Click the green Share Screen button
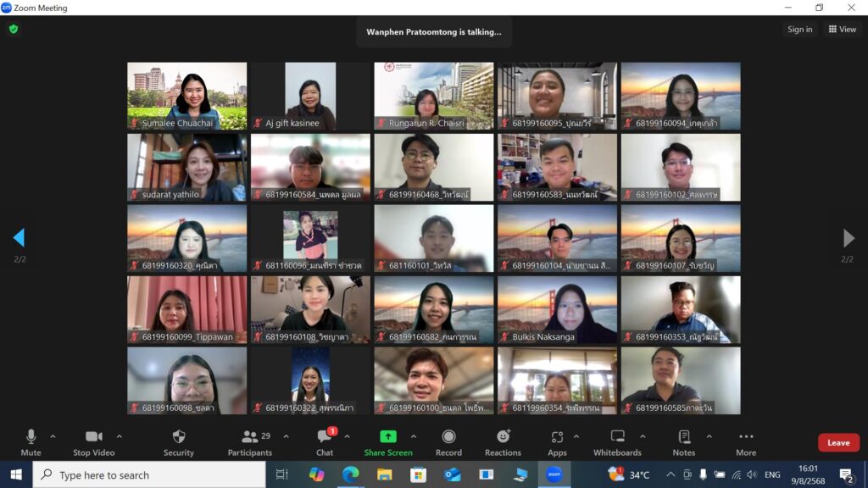The image size is (868, 488). pyautogui.click(x=388, y=441)
